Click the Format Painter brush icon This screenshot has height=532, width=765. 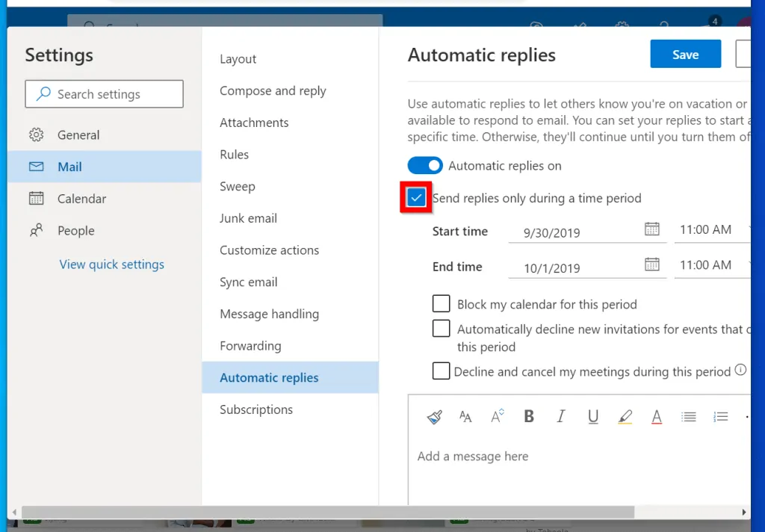[434, 417]
